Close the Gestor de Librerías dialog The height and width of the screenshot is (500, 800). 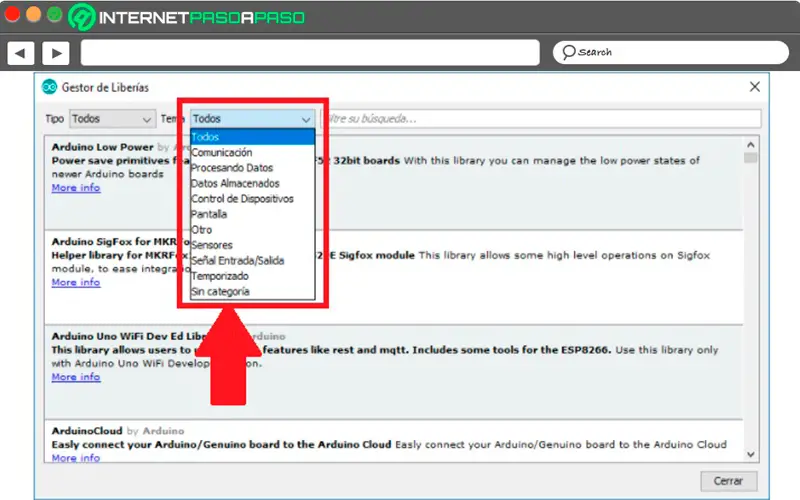755,87
